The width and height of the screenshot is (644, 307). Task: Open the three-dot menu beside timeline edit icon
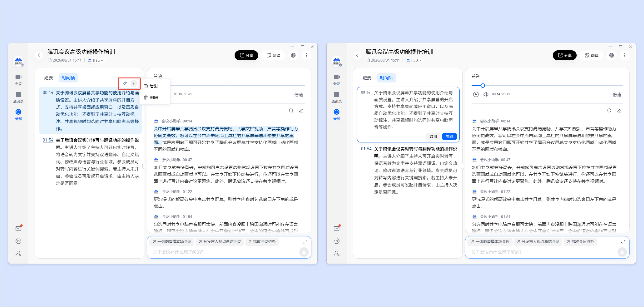(134, 83)
